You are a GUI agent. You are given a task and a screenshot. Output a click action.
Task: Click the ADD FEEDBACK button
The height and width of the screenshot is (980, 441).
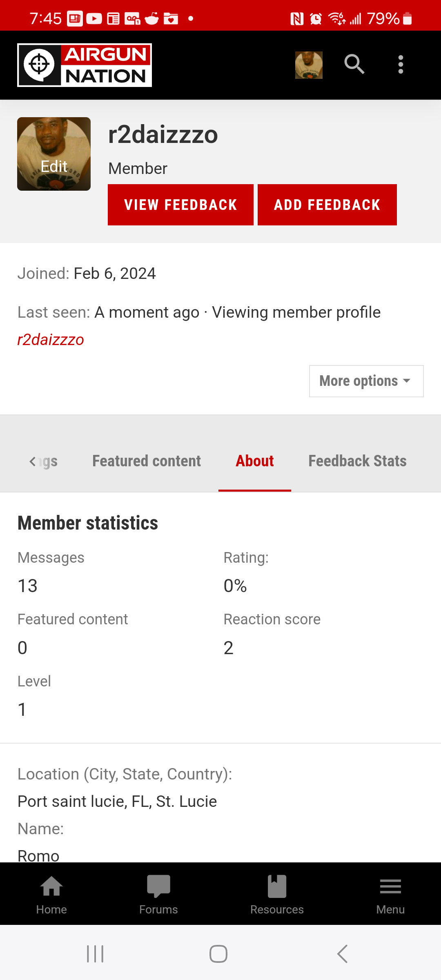tap(327, 205)
